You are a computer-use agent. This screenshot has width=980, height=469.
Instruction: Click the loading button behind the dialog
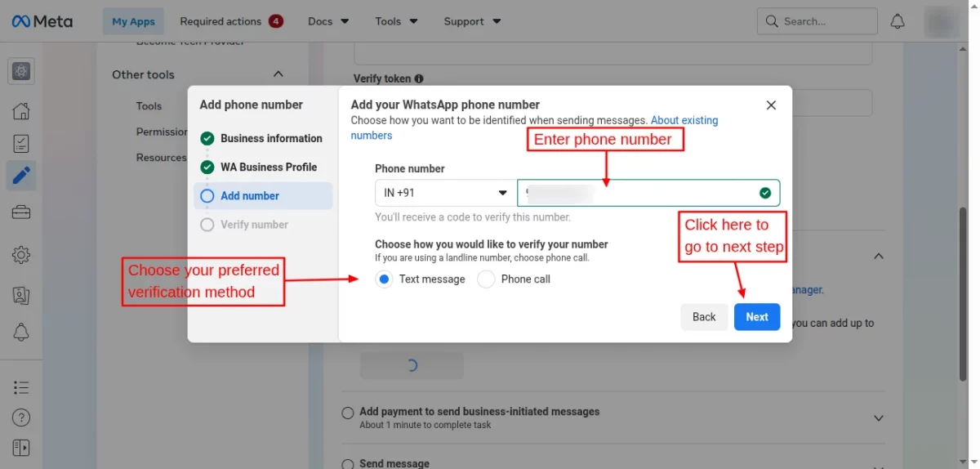coord(412,365)
